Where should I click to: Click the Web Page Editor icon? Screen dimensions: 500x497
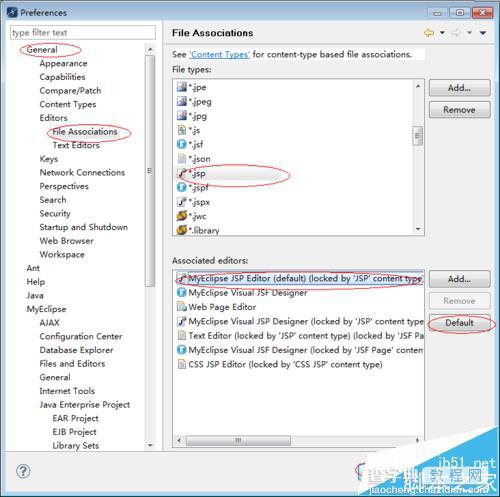[182, 307]
